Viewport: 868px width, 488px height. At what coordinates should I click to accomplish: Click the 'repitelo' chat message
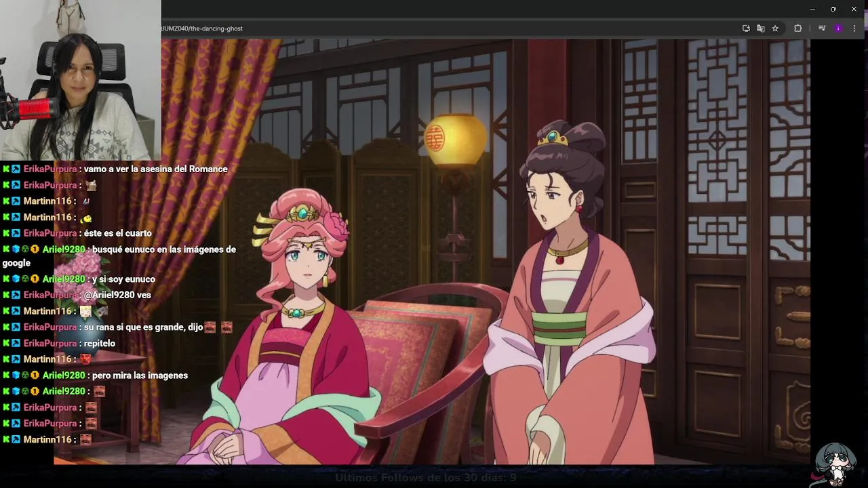coord(100,344)
